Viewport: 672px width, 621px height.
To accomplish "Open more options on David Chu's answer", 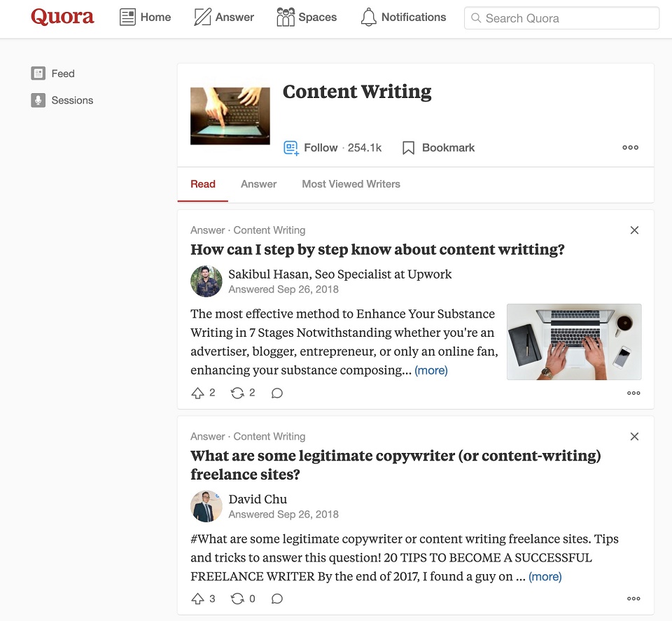I will click(x=633, y=599).
